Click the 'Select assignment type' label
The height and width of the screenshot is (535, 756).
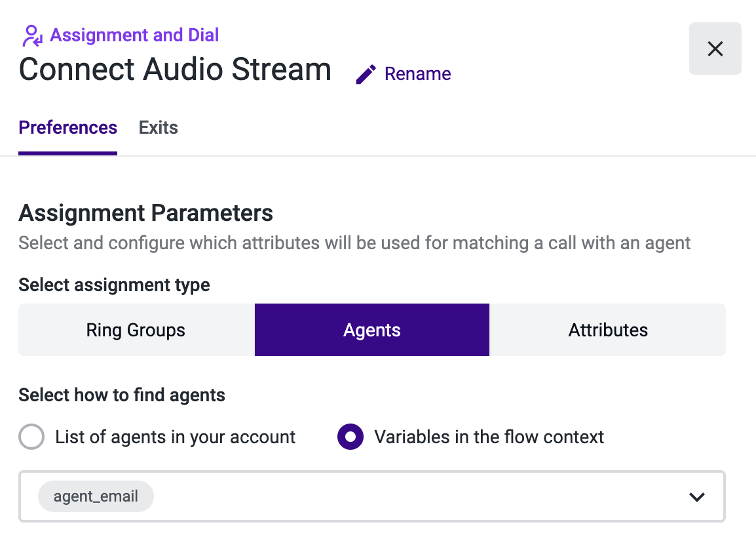[x=114, y=285]
